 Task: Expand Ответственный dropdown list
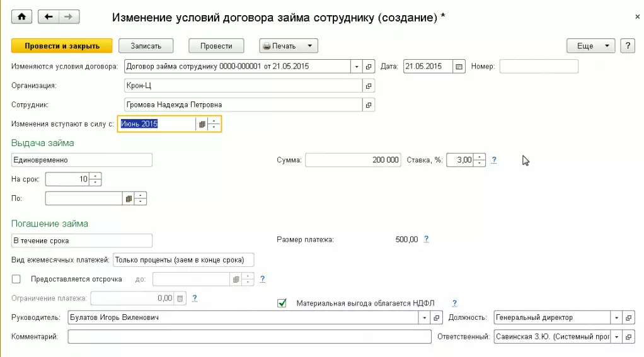click(616, 337)
